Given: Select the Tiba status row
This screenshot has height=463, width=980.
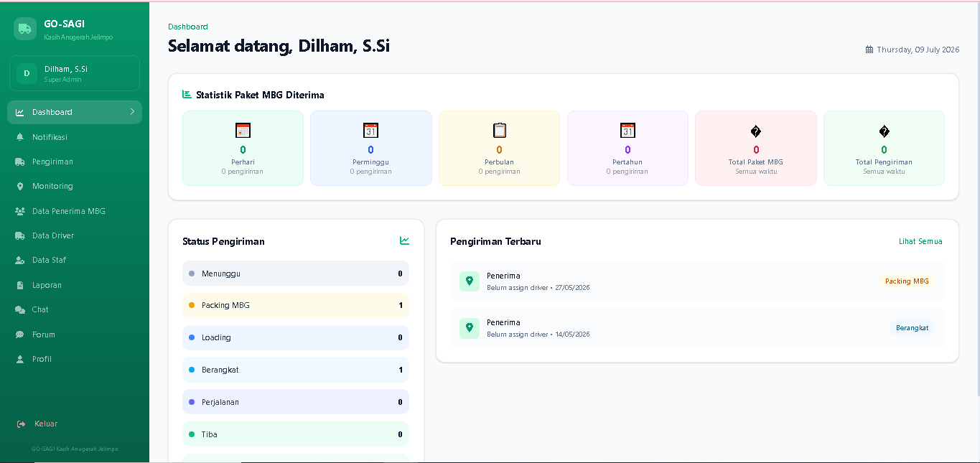Looking at the screenshot, I should point(296,434).
